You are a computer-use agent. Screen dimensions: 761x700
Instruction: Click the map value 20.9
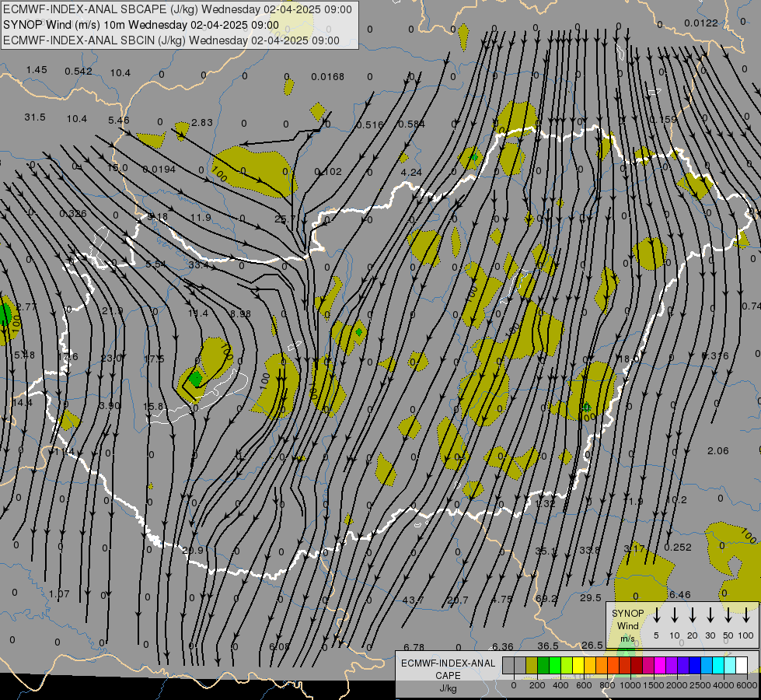click(193, 551)
